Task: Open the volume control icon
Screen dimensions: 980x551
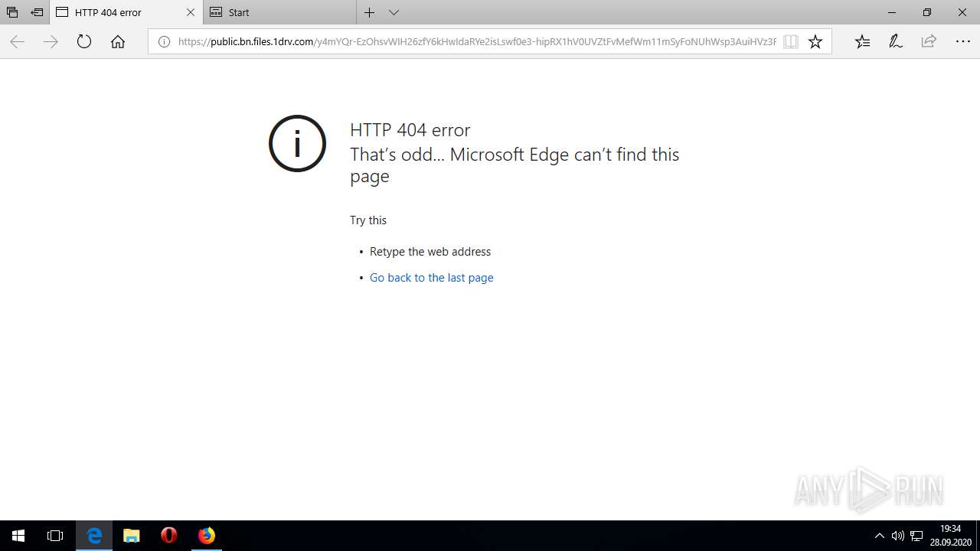Action: (897, 536)
